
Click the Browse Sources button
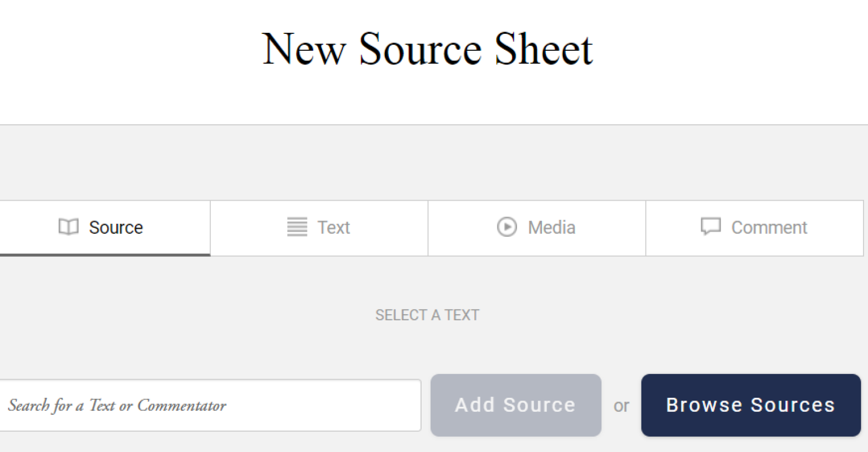tap(750, 405)
